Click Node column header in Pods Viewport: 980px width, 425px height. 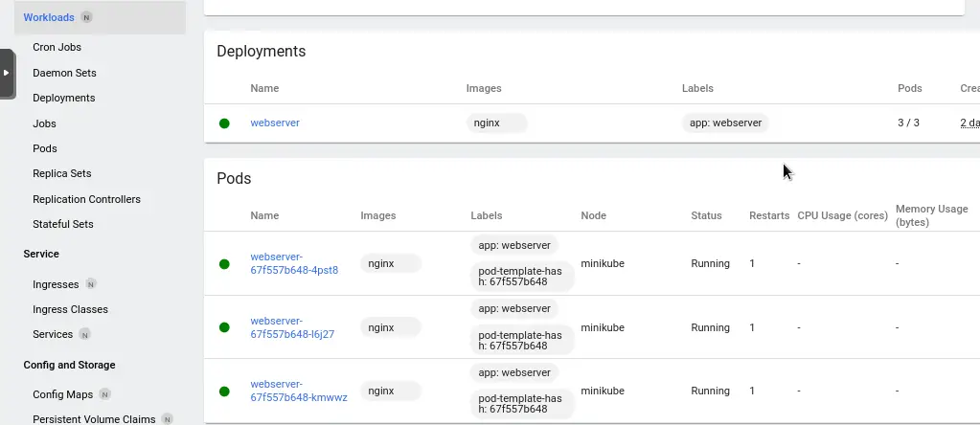tap(593, 216)
